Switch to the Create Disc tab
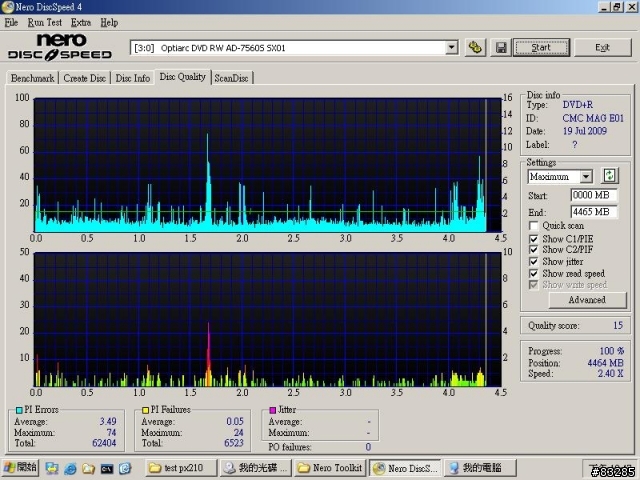Screen dimensions: 640x480 pyautogui.click(x=84, y=78)
